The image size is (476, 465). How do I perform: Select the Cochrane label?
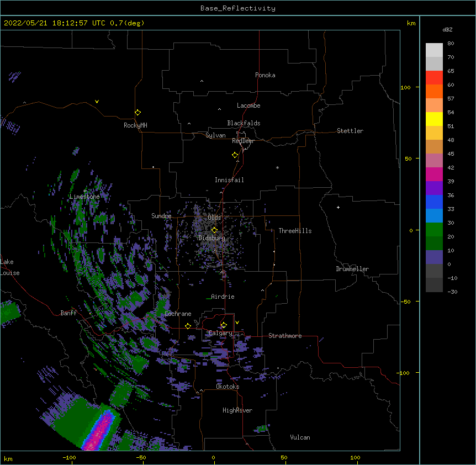[178, 314]
